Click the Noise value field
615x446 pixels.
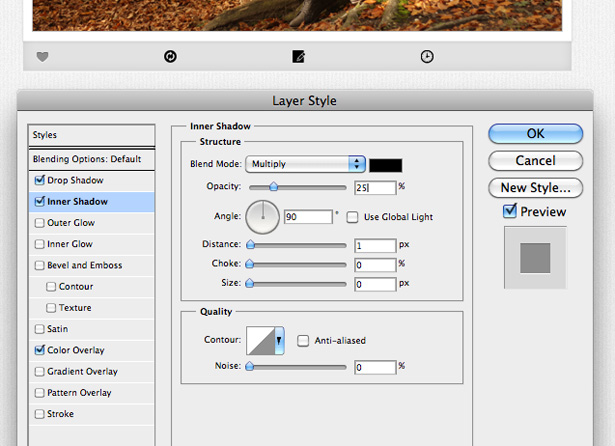pos(375,367)
